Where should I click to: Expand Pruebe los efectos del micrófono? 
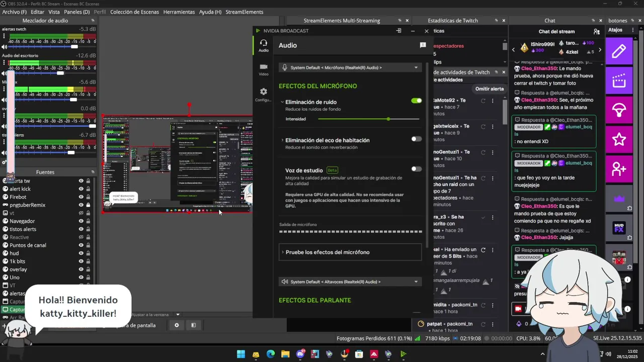tap(350, 252)
